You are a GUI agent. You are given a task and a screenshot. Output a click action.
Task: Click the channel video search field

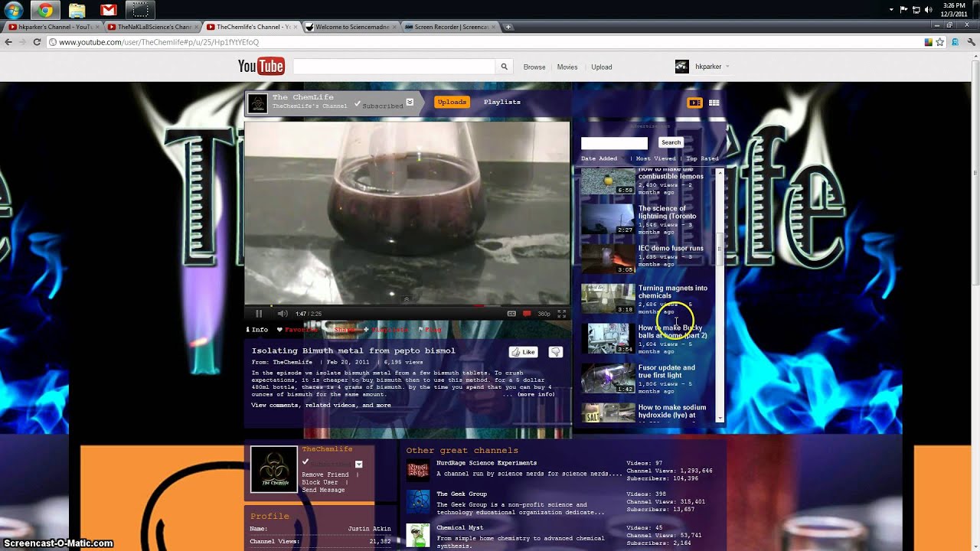pos(614,143)
